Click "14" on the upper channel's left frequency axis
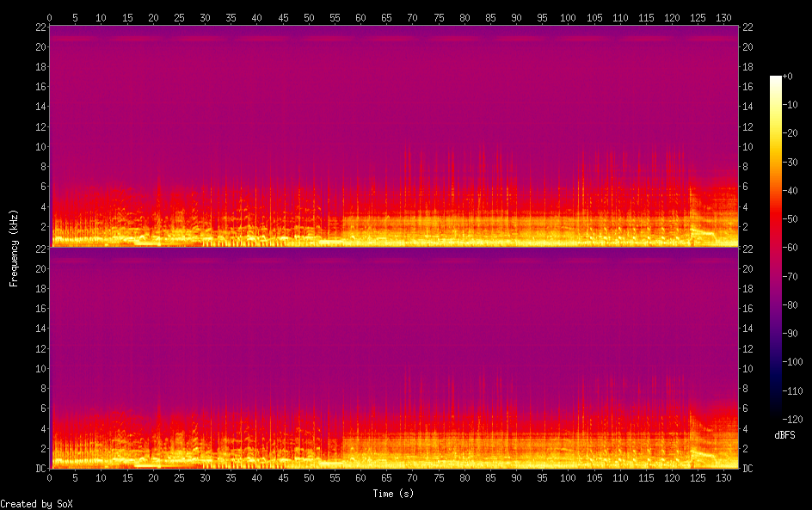The width and height of the screenshot is (812, 510). tap(40, 107)
